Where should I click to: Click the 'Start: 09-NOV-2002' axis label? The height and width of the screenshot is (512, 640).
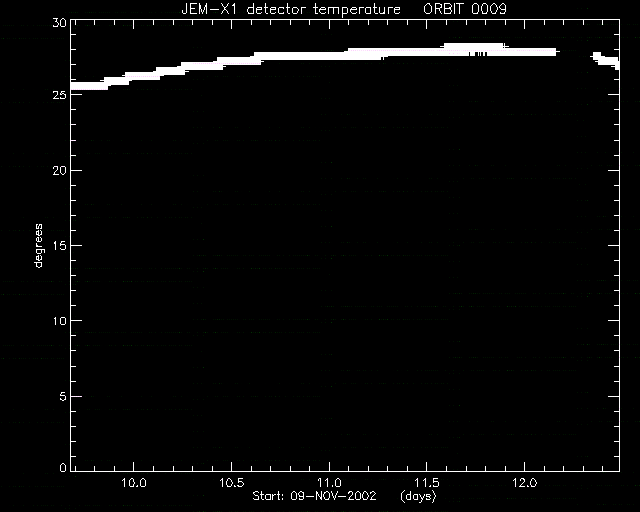(x=314, y=496)
